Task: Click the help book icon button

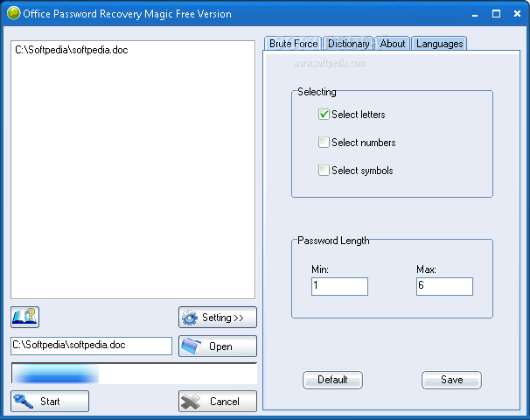Action: 25,317
